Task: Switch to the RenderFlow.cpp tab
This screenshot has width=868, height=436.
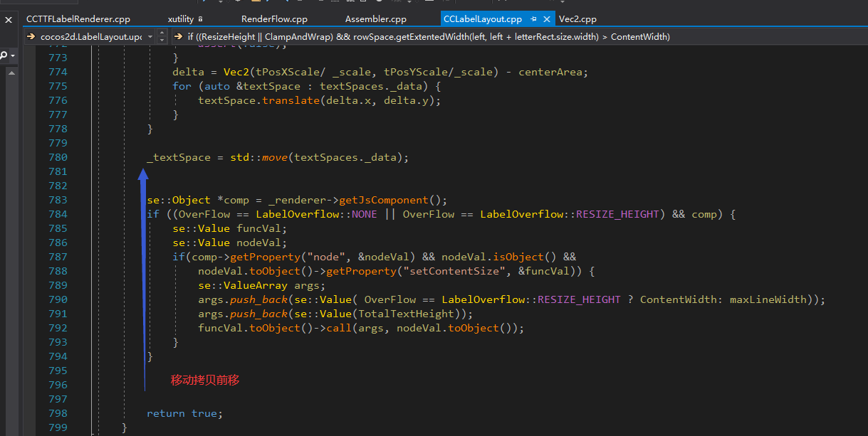Action: click(x=274, y=19)
